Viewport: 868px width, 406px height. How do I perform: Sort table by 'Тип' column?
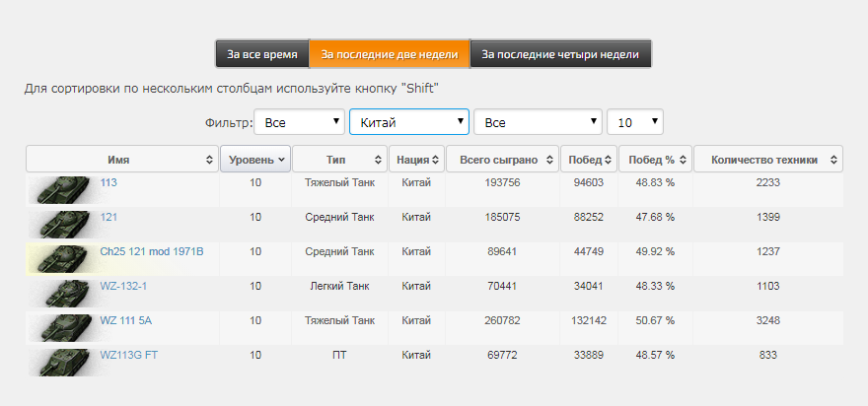tap(340, 160)
